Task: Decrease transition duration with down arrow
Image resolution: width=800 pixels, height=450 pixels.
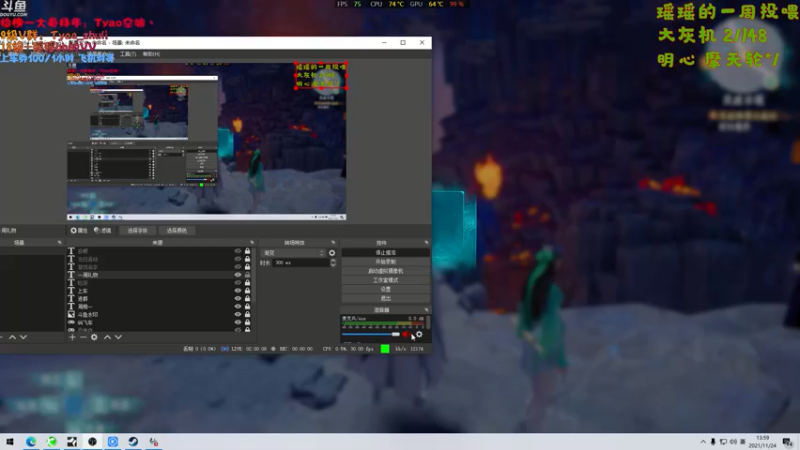Action: coord(333,265)
